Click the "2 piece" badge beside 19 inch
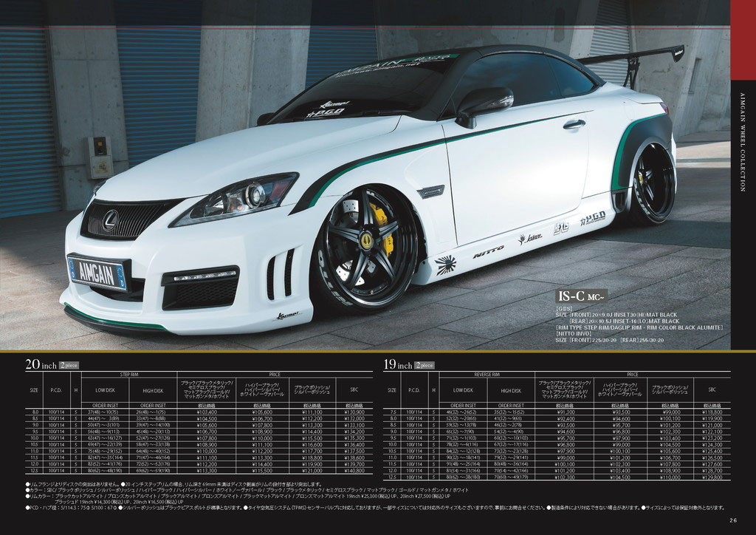This screenshot has width=756, height=535. coord(425,366)
